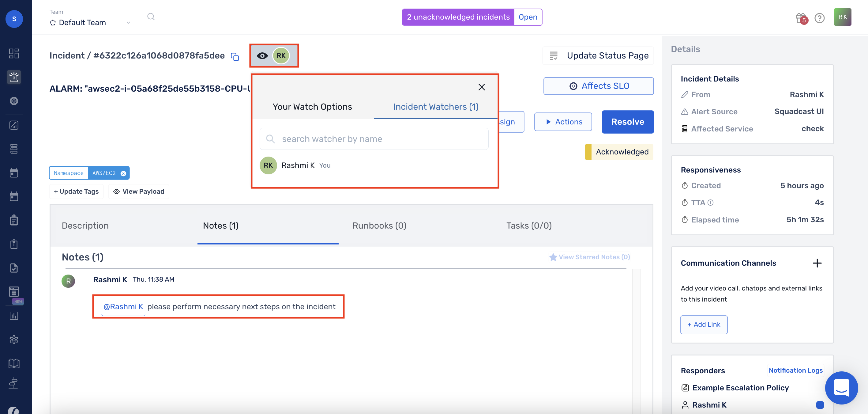Viewport: 868px width, 414px height.
Task: Copy the incident ID using copy icon
Action: 235,57
